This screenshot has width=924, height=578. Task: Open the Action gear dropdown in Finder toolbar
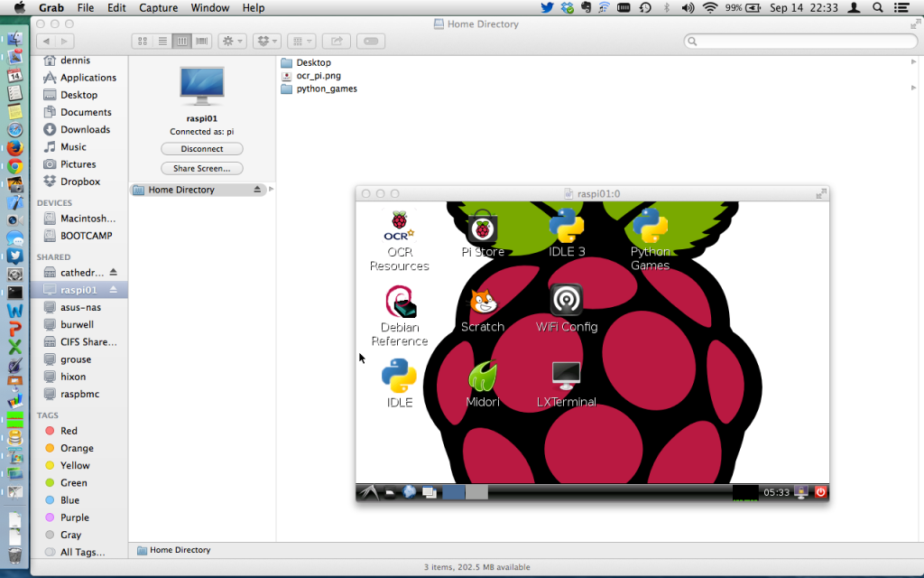(232, 42)
